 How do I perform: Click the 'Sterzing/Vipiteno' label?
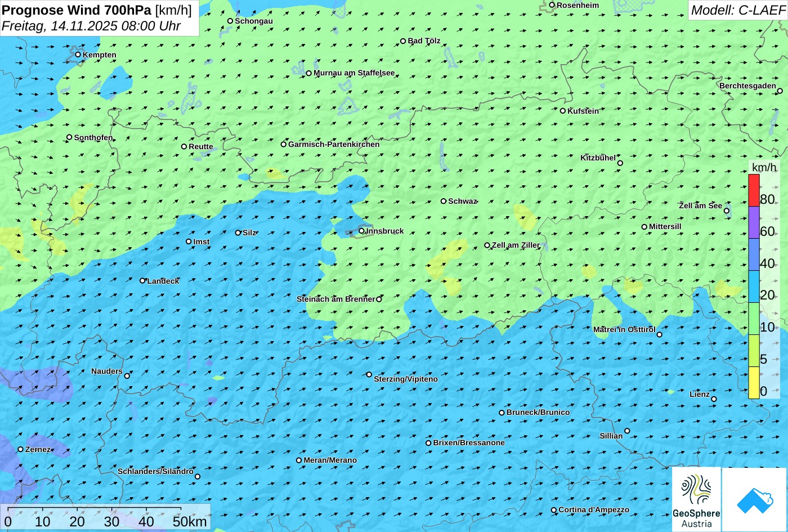pos(406,379)
